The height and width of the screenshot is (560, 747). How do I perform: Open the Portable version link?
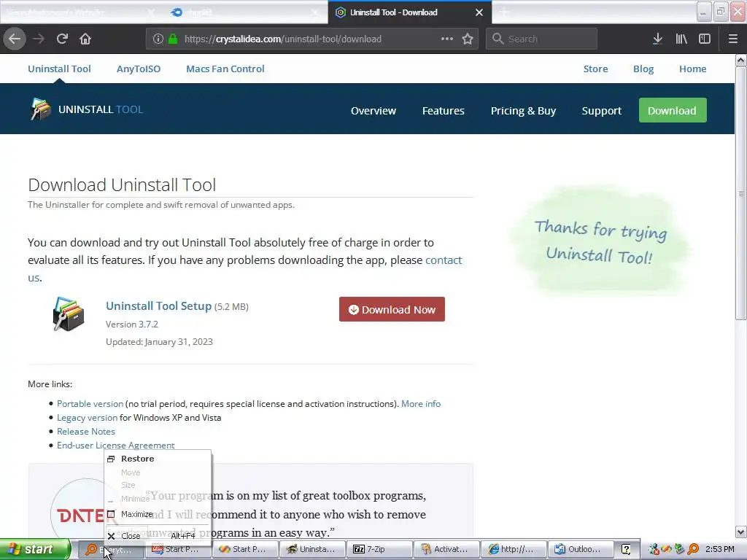[x=90, y=404]
